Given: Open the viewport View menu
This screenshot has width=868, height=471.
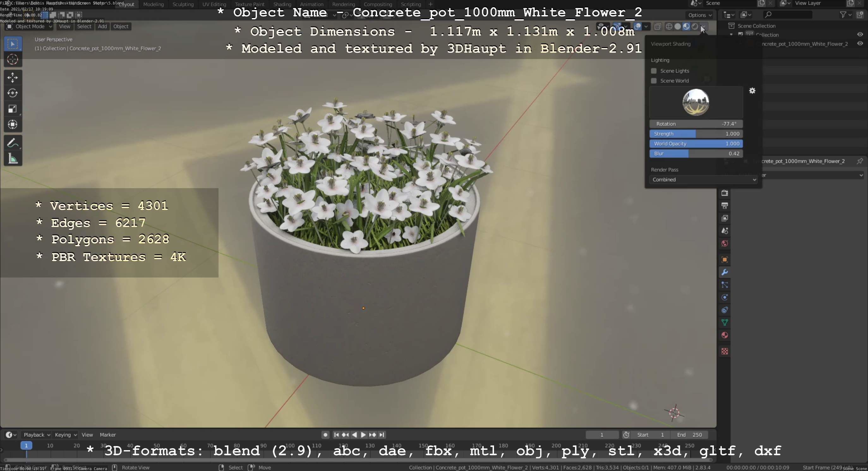Looking at the screenshot, I should (64, 26).
